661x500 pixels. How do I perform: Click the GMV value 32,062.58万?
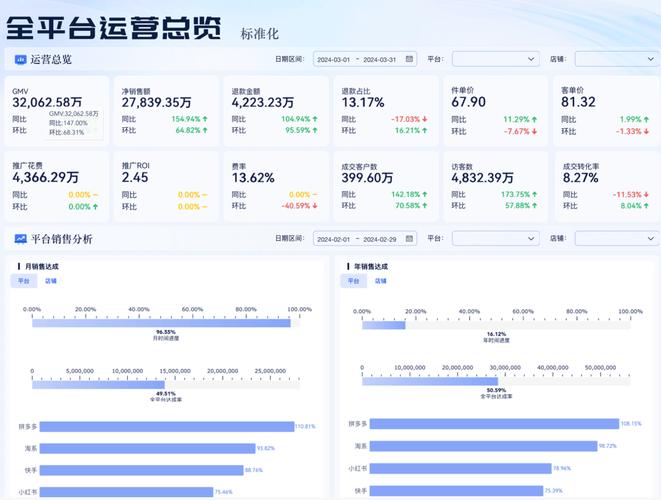tap(47, 102)
